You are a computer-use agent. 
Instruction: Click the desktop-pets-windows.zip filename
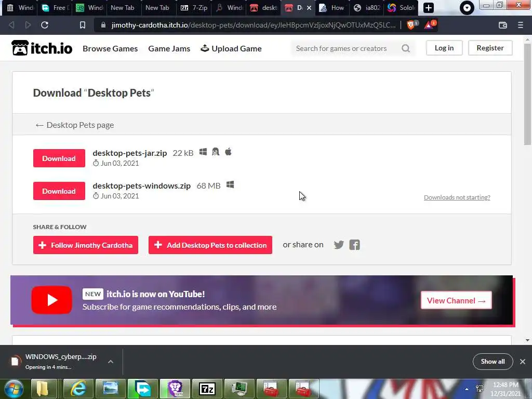click(141, 185)
